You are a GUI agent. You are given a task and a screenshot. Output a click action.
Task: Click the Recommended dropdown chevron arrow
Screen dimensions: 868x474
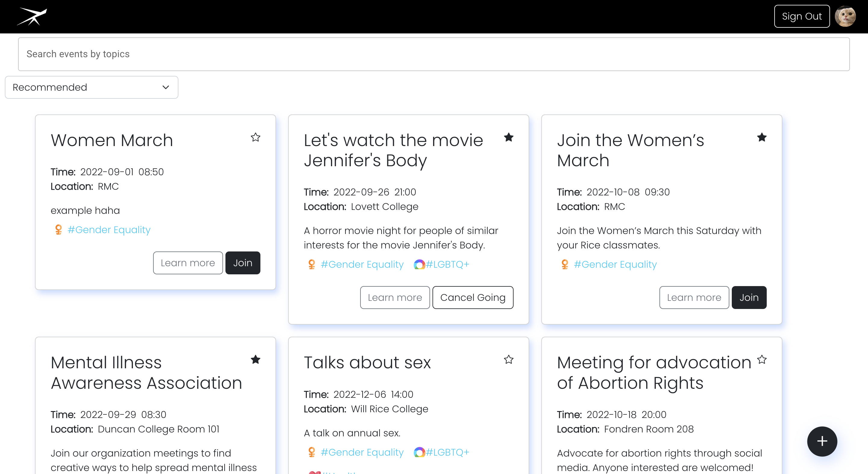165,87
